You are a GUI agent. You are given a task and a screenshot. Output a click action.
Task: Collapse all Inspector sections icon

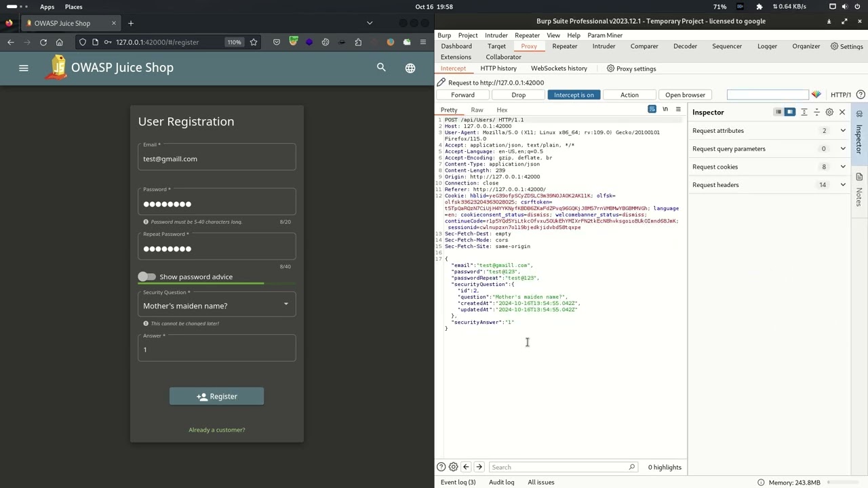(816, 113)
